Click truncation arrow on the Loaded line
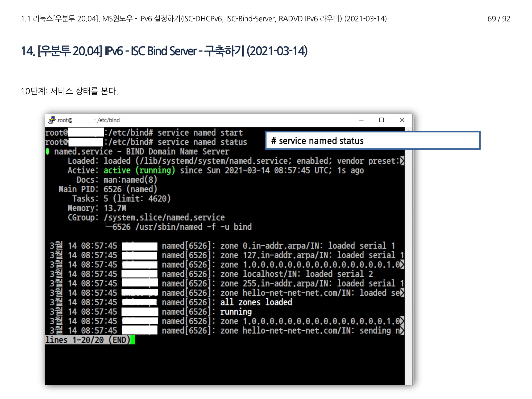 (x=402, y=161)
